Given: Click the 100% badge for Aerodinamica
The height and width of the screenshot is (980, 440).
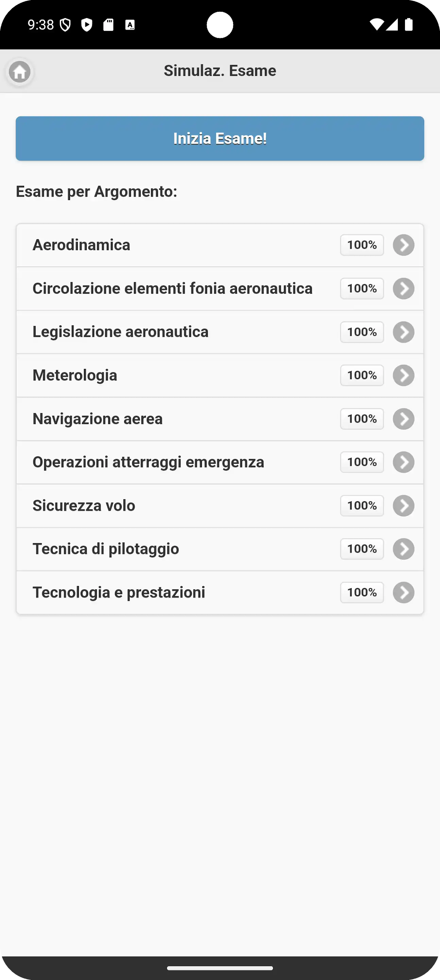Looking at the screenshot, I should [x=362, y=245].
